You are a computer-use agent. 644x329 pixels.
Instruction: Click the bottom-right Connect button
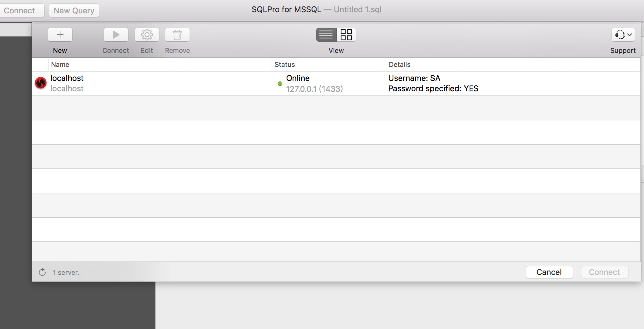[x=604, y=272]
